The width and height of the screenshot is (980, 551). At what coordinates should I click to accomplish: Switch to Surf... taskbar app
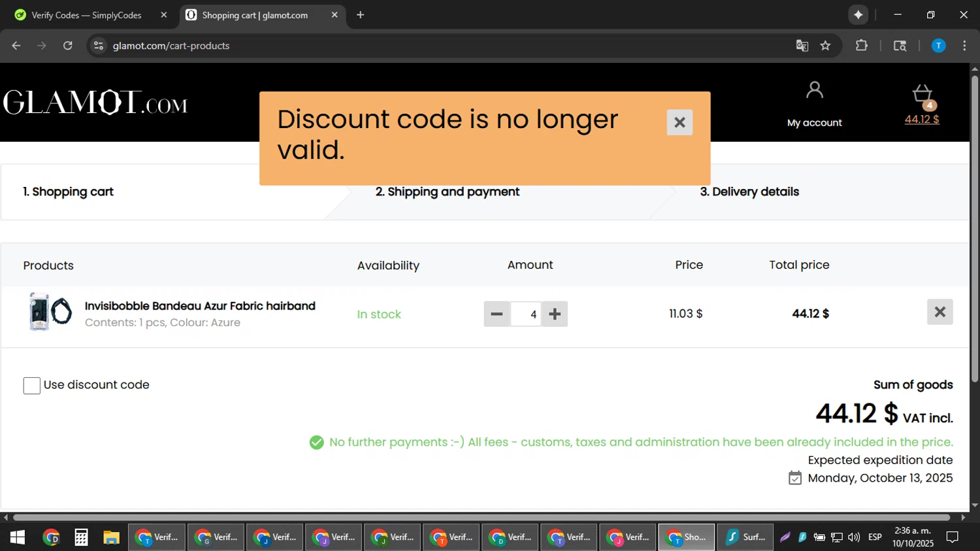[x=745, y=537]
